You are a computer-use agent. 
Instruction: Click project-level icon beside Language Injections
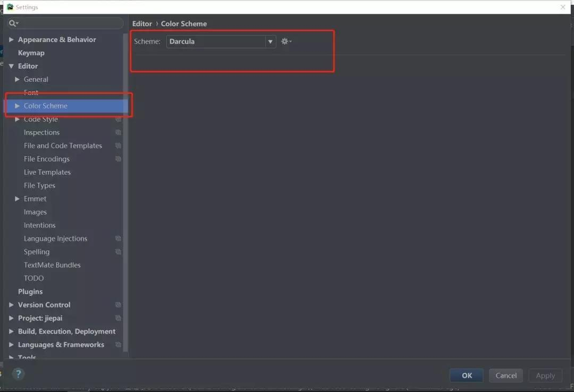point(118,238)
